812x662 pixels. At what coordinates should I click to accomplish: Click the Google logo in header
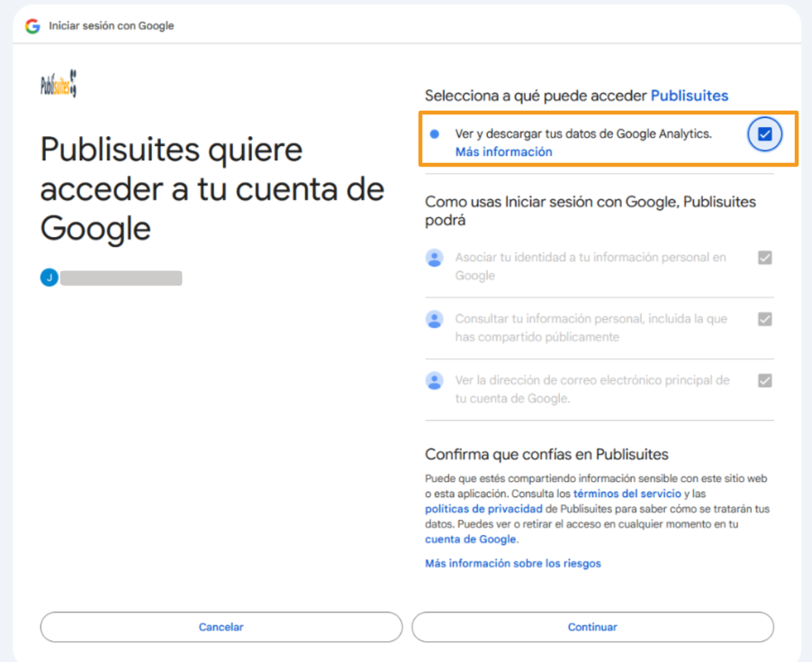[32, 26]
